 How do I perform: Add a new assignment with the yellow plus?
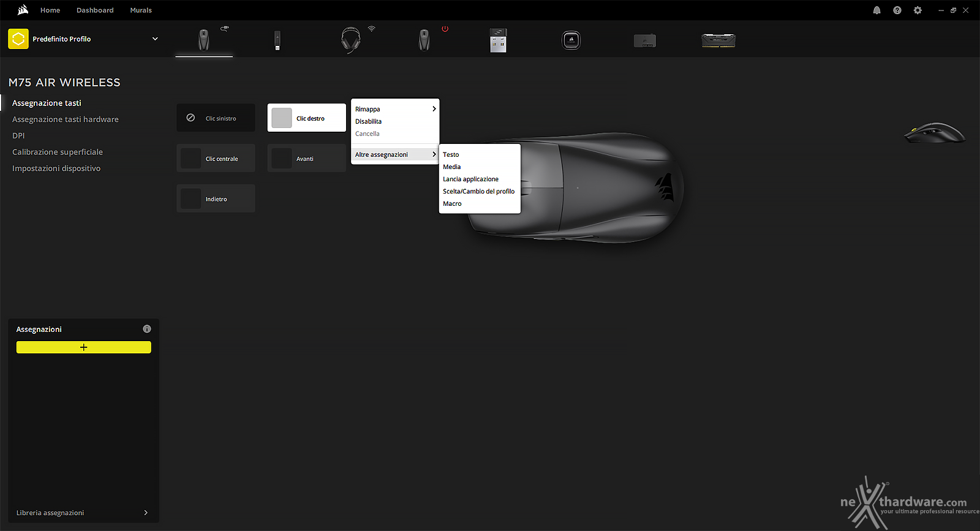(x=83, y=347)
